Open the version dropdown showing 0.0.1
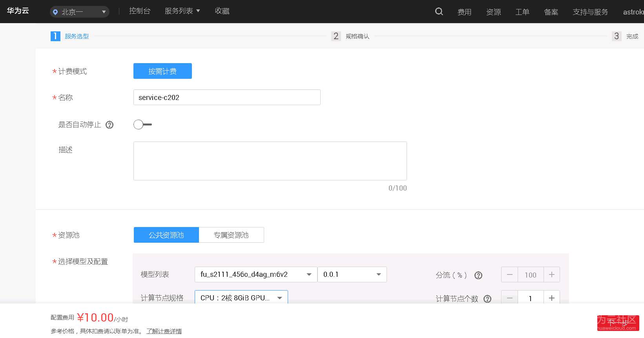The image size is (644, 338). (352, 274)
